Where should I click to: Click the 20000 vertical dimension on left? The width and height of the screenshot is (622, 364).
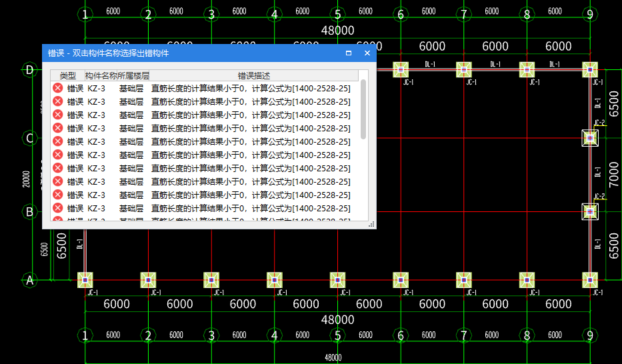(26, 179)
